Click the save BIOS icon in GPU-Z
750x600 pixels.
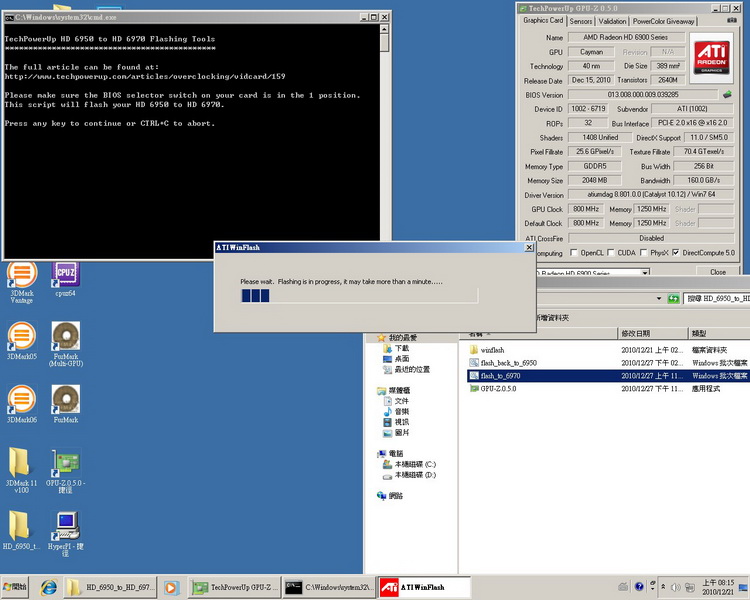click(728, 94)
